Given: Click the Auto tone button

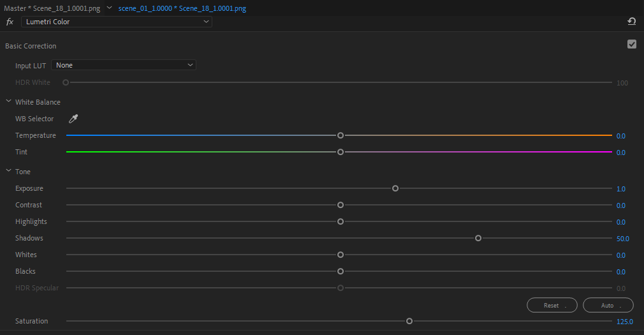Looking at the screenshot, I should 608,305.
